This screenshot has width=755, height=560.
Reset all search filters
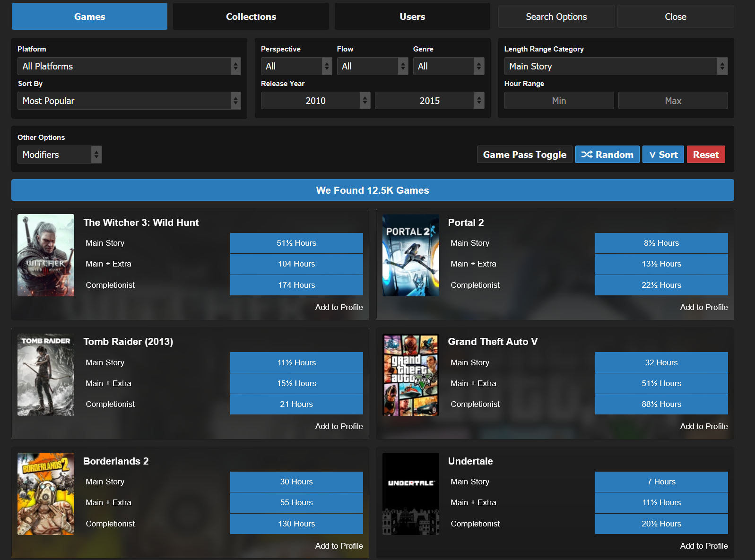pyautogui.click(x=706, y=155)
